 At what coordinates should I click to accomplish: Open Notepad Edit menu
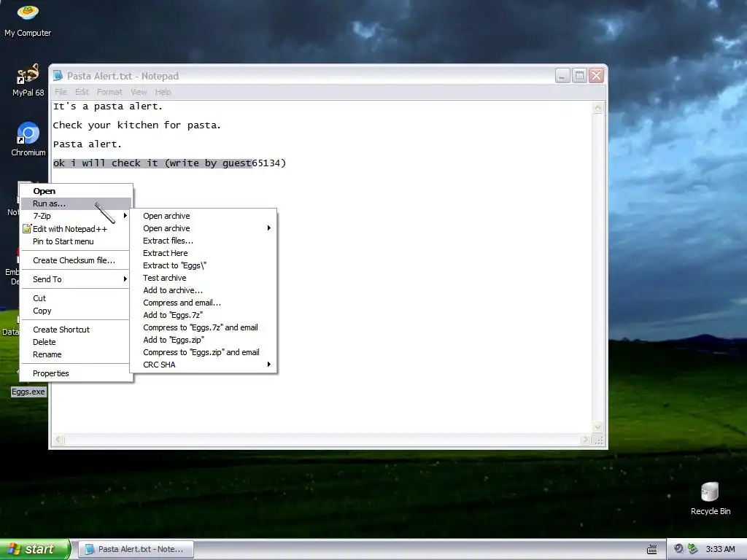[82, 92]
